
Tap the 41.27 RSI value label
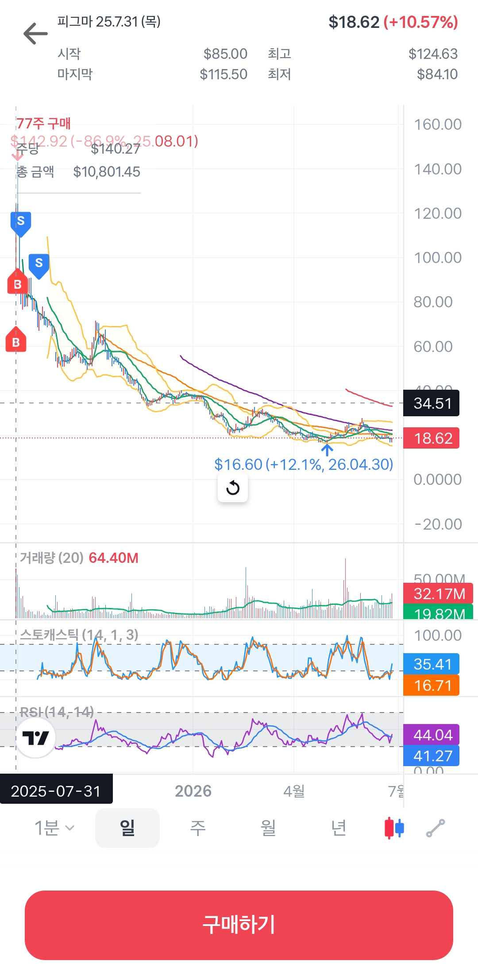pos(432,755)
